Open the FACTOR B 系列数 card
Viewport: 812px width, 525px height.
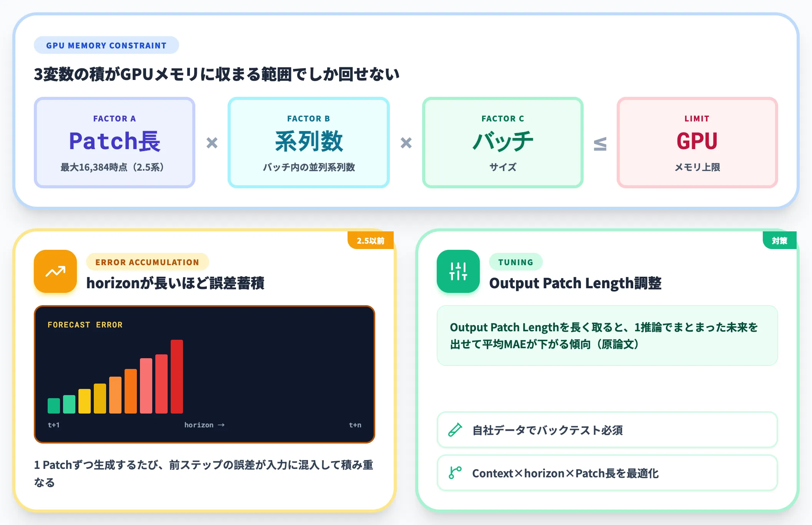click(x=309, y=143)
